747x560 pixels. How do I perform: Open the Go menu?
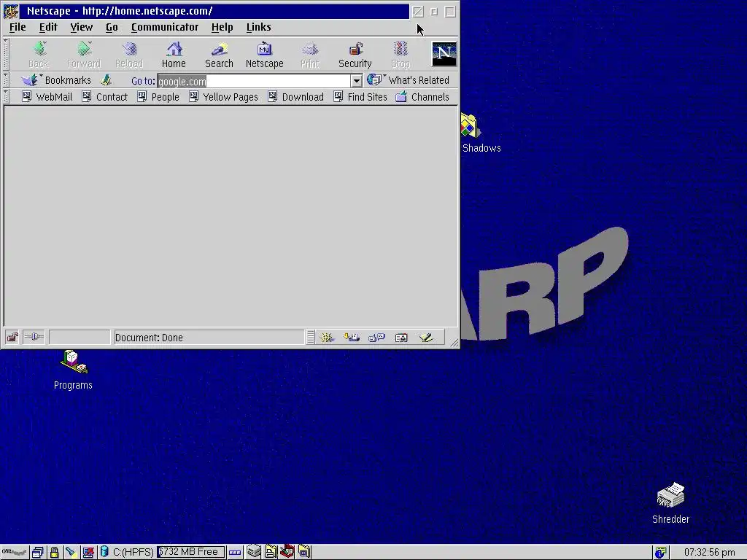[112, 27]
